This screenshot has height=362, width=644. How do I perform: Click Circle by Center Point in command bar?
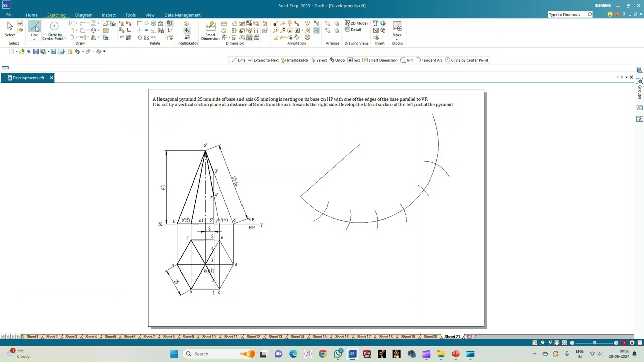(466, 60)
